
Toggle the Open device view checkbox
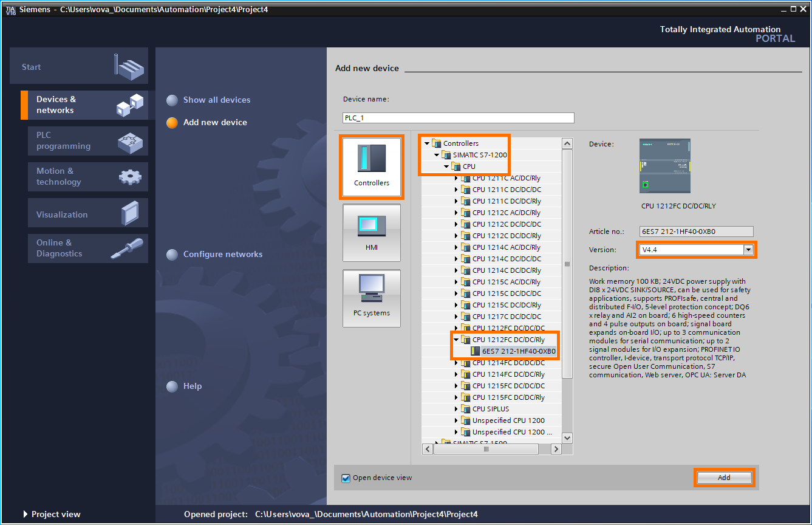(x=346, y=478)
